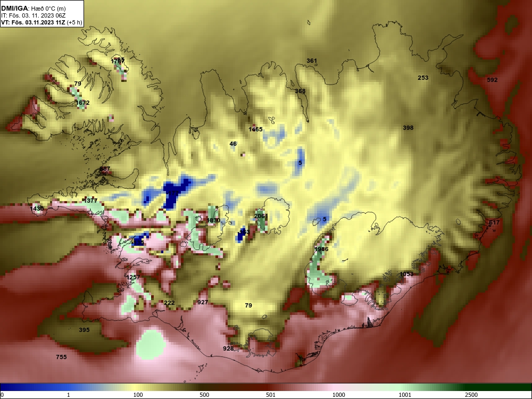Select the map value 755
This screenshot has width=532, height=399.
click(x=61, y=357)
